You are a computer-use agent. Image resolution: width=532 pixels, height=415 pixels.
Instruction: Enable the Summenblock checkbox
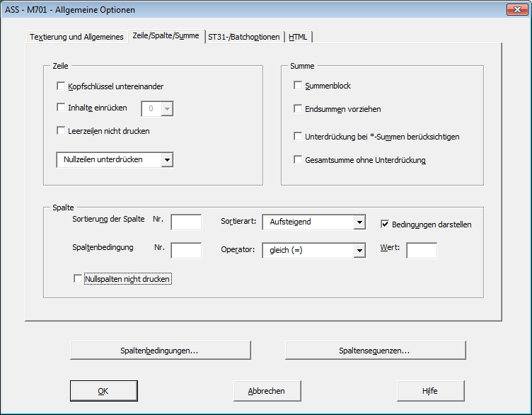point(298,86)
